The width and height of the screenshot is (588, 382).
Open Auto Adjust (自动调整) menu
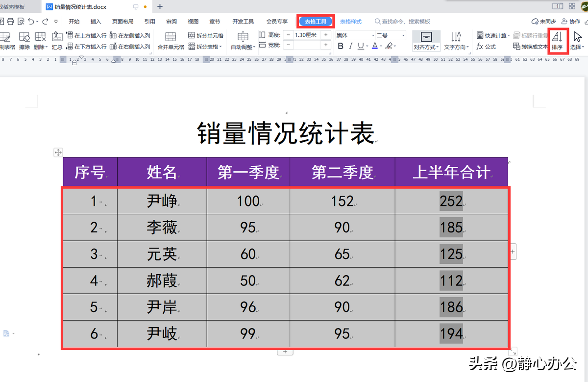coord(243,41)
